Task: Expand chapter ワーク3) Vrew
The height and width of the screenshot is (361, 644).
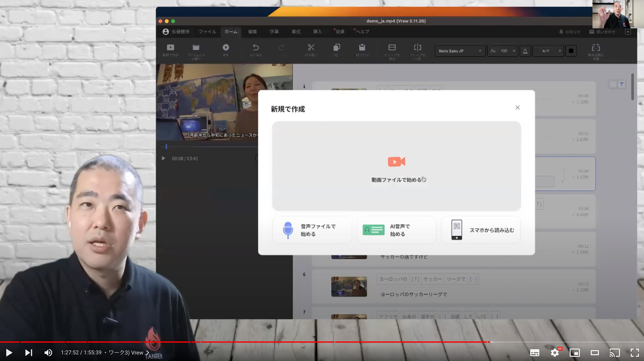Action: click(129, 352)
